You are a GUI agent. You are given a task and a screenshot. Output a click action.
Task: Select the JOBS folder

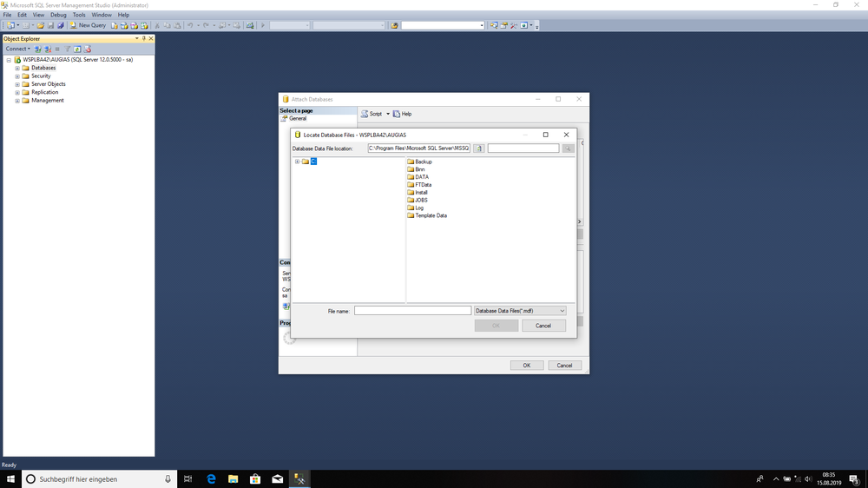421,200
